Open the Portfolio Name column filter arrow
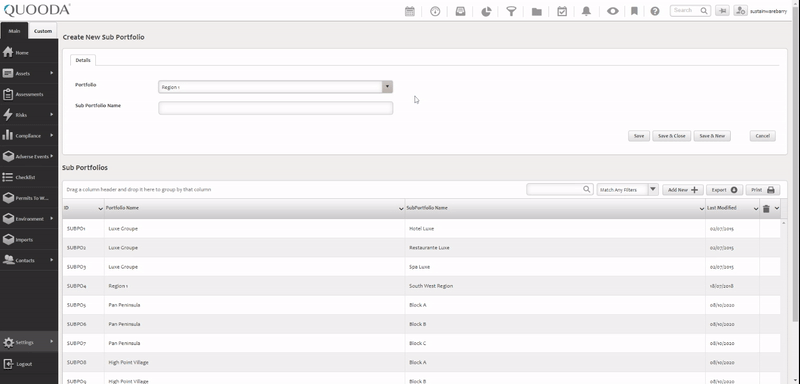The height and width of the screenshot is (384, 800). [x=401, y=209]
